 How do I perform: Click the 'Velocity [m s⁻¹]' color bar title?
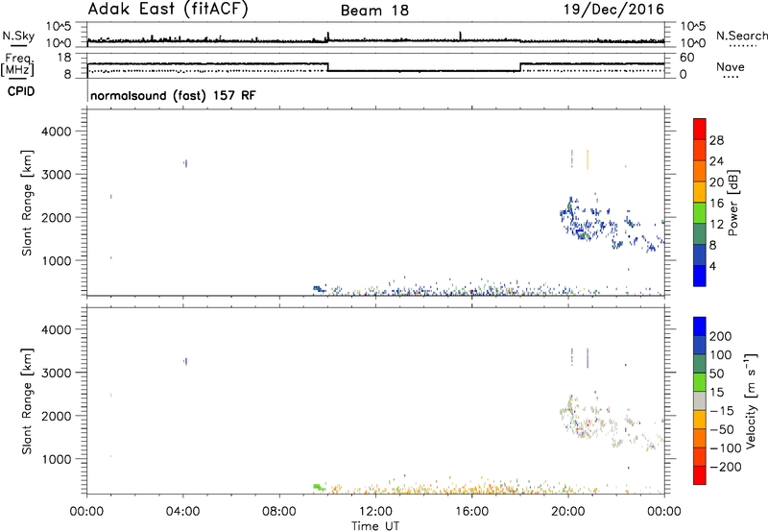point(751,400)
